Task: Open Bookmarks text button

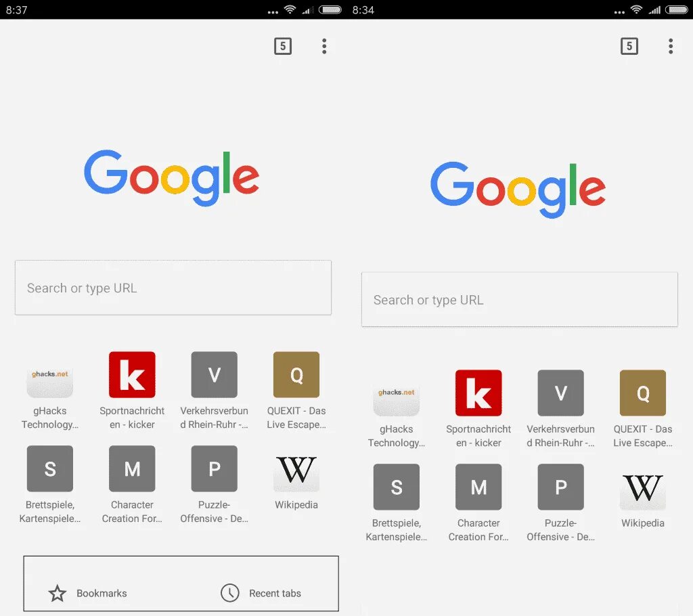Action: coord(102,594)
